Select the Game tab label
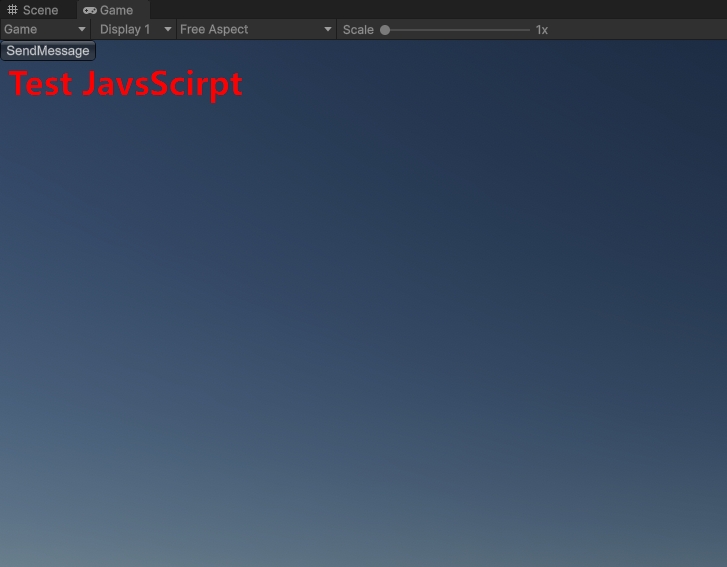 click(x=116, y=10)
